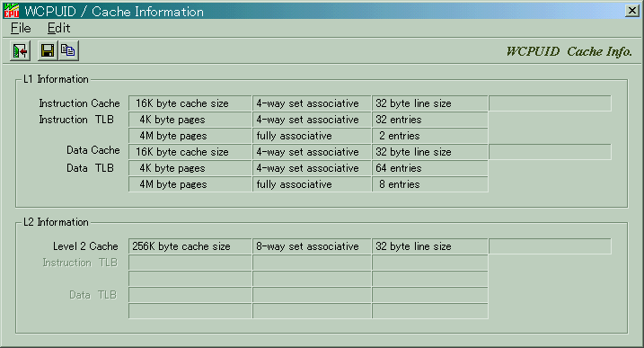The image size is (644, 348).
Task: Click the exit door toolbar icon
Action: pyautogui.click(x=20, y=51)
